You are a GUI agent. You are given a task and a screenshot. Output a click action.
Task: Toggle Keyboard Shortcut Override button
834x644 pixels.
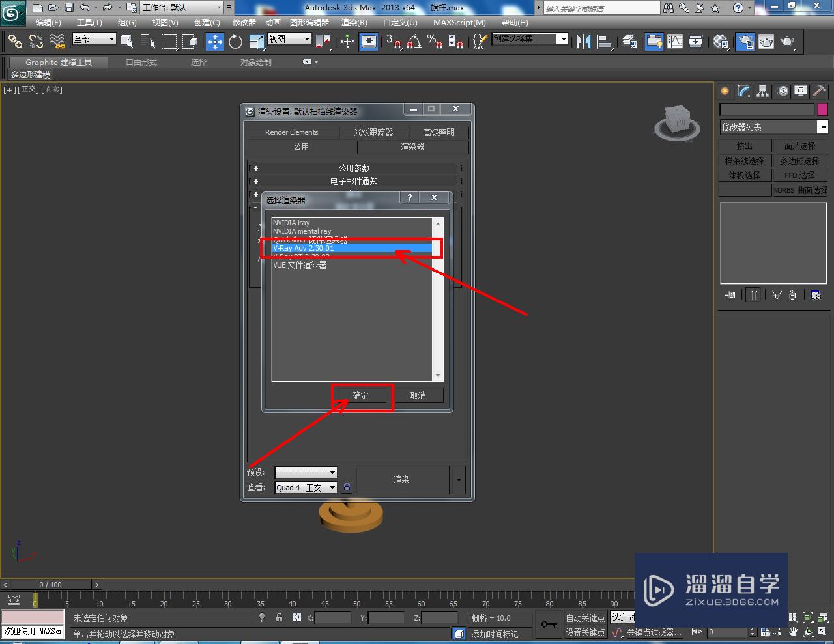369,42
